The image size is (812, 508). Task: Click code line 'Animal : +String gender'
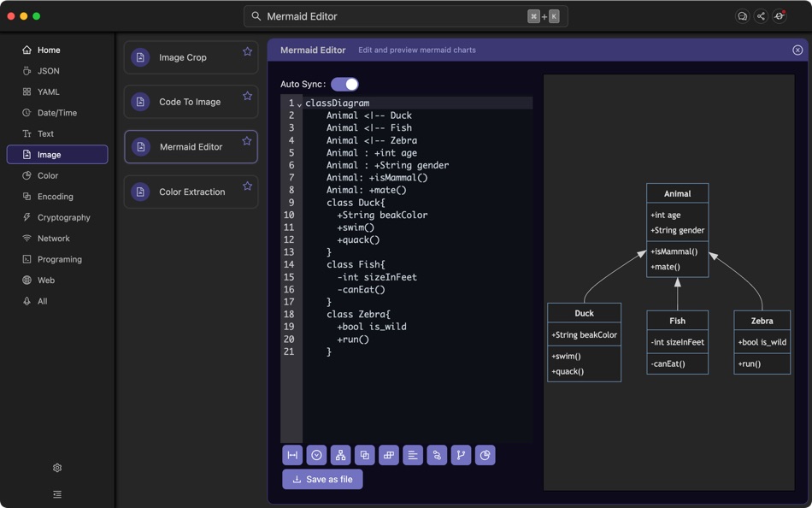tap(387, 165)
